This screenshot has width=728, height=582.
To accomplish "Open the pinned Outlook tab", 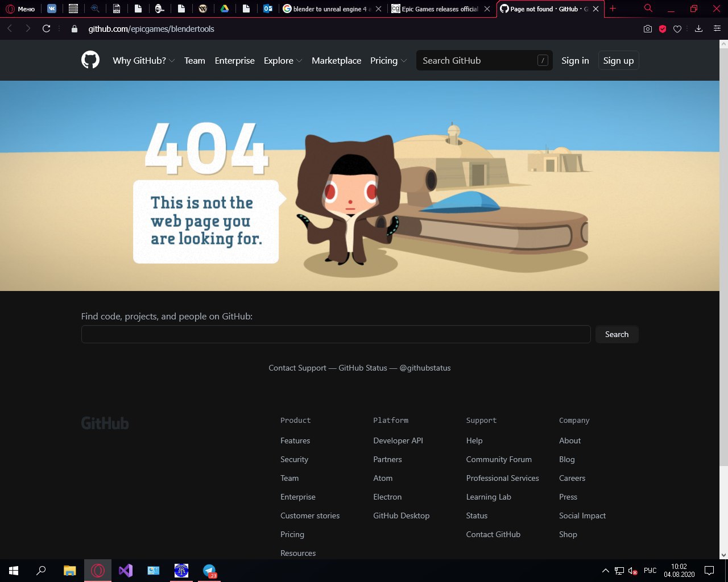I will pos(268,9).
